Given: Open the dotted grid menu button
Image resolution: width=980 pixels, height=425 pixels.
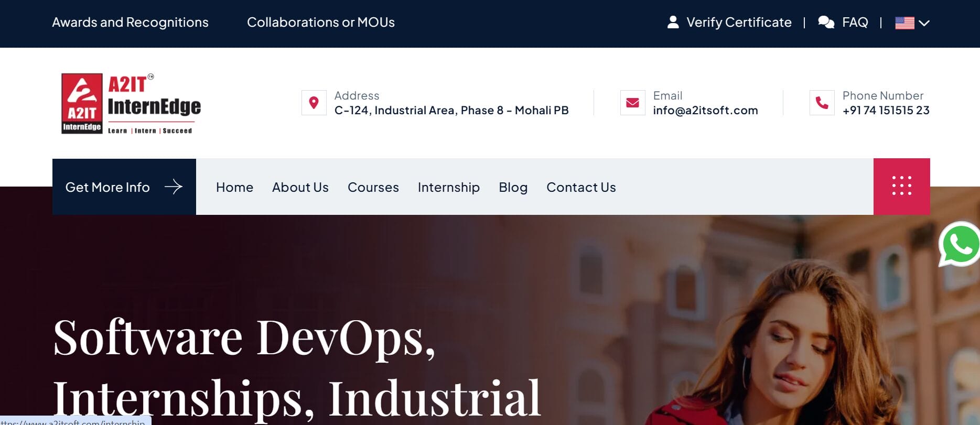Looking at the screenshot, I should tap(901, 186).
